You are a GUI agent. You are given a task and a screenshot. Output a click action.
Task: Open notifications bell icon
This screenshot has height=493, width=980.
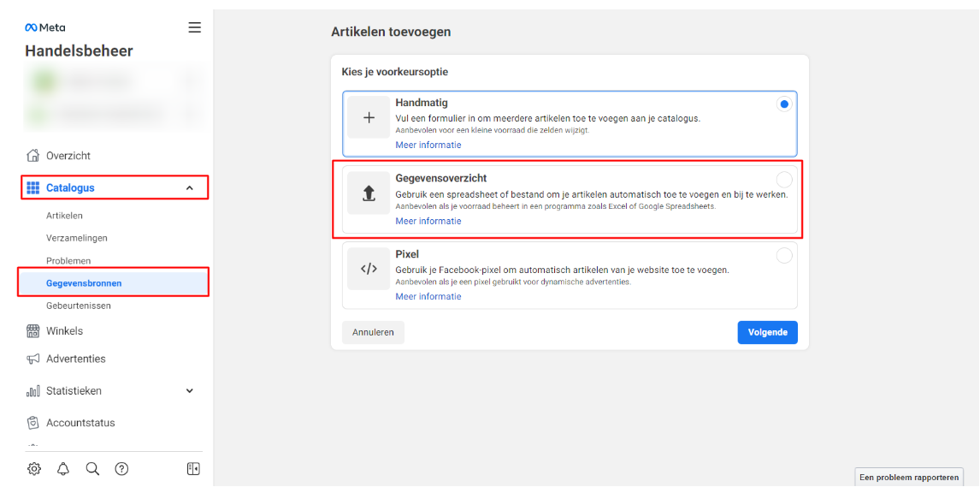[x=63, y=468]
